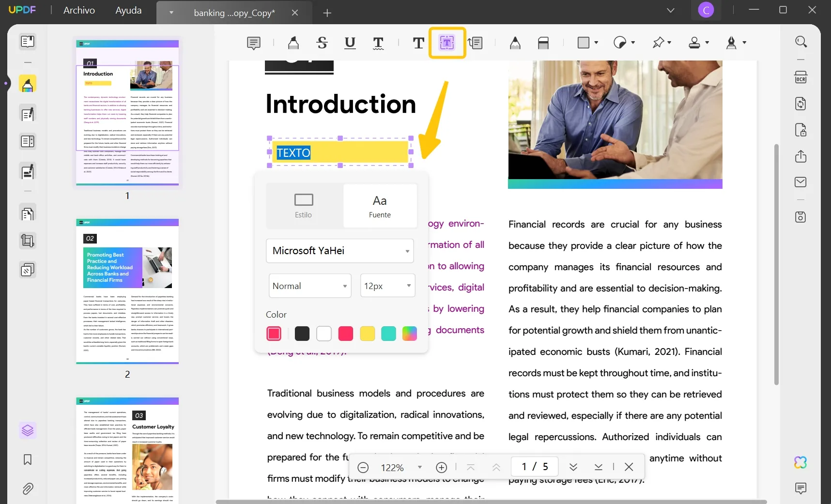Send the file by email
Image resolution: width=831 pixels, height=504 pixels.
point(801,182)
